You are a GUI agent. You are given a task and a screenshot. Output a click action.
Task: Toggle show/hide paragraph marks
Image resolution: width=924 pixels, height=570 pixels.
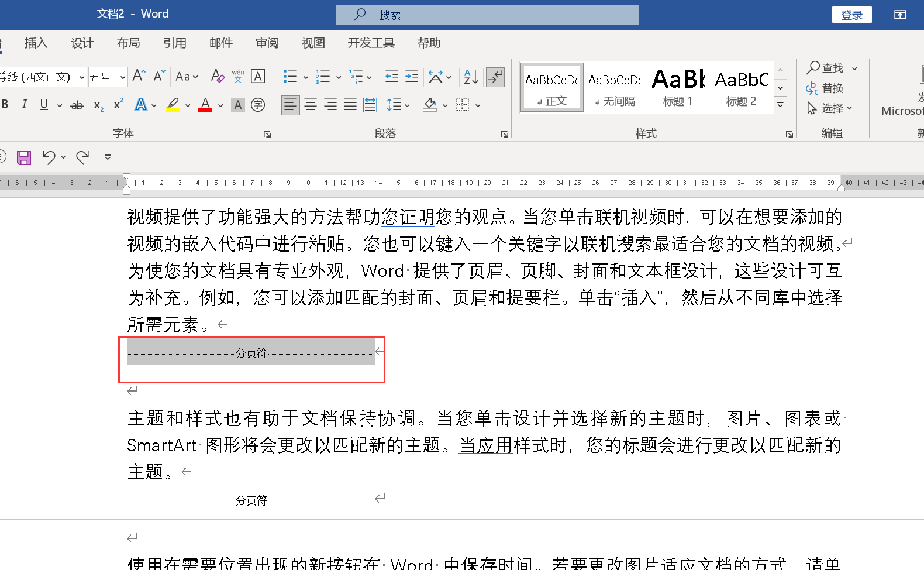[495, 77]
